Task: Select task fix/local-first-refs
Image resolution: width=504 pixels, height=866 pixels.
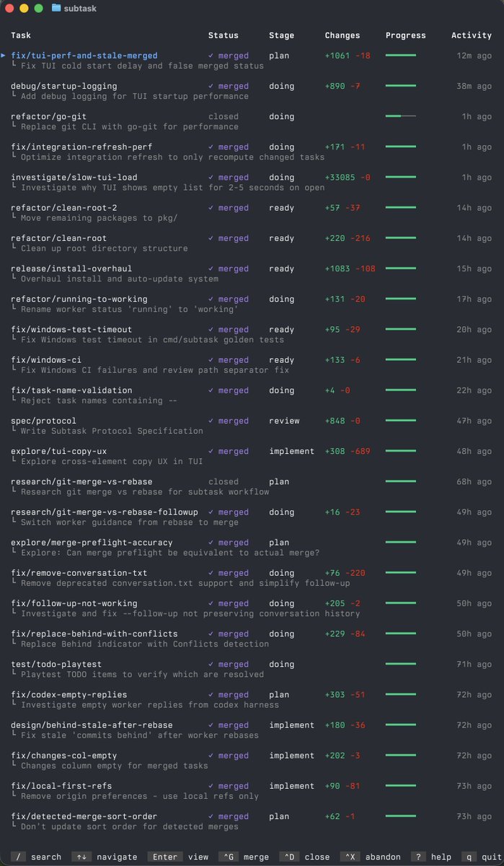Action: click(61, 786)
